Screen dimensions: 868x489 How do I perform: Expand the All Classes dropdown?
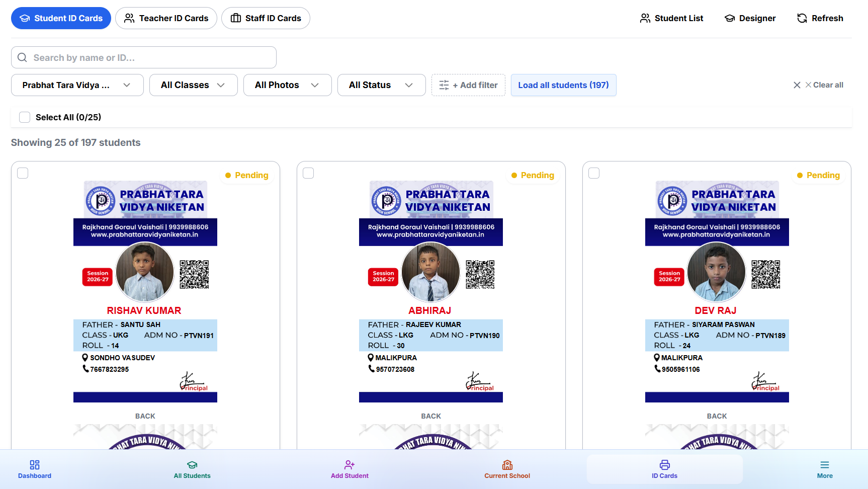pyautogui.click(x=194, y=85)
